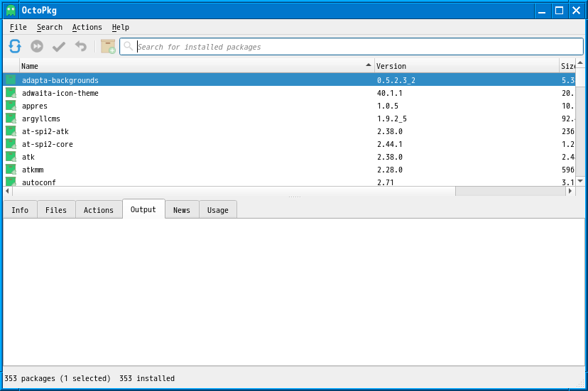The width and height of the screenshot is (588, 391).
Task: Open the Usage tab
Action: coord(217,210)
